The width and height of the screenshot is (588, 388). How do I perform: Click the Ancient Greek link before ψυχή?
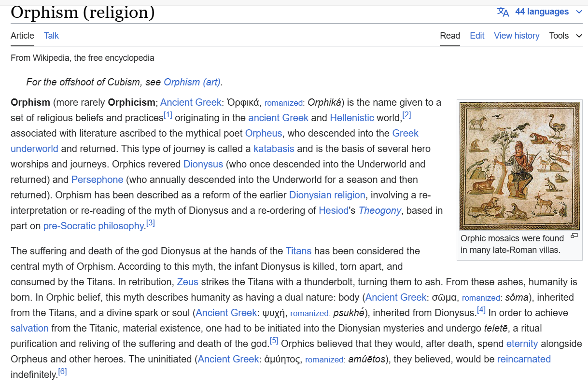pos(226,313)
